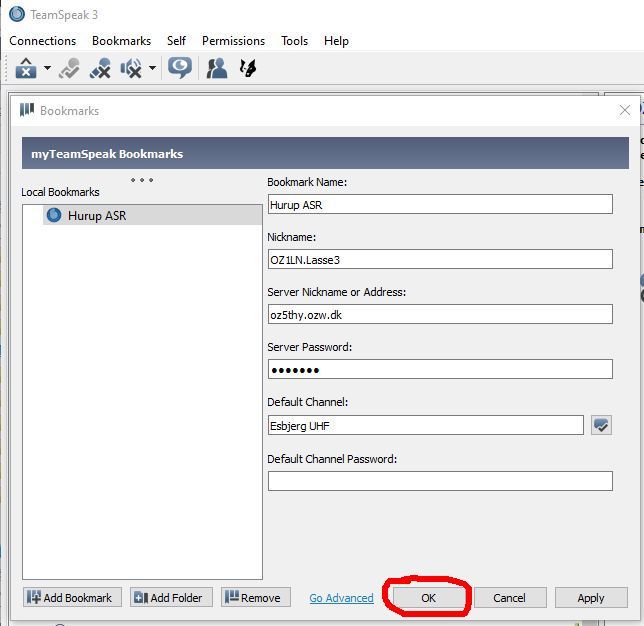Click the Add Folder button
Screen dimensions: 644x626
click(x=171, y=598)
